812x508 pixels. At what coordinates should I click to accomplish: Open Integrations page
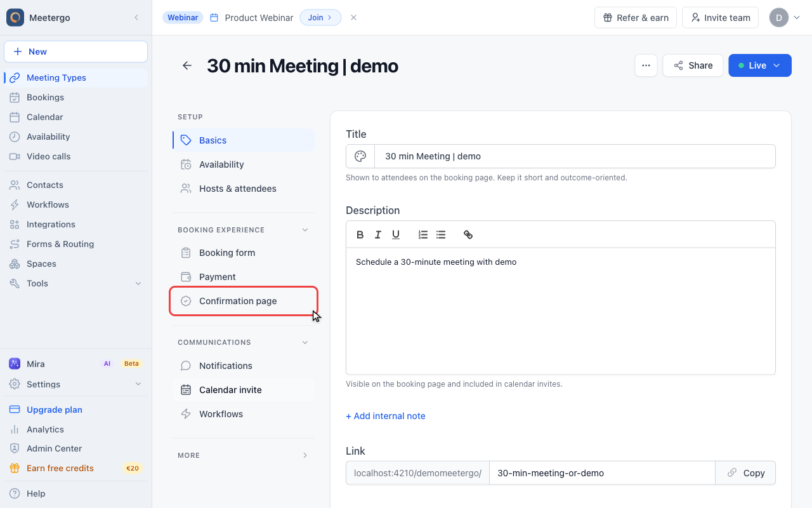coord(75,224)
